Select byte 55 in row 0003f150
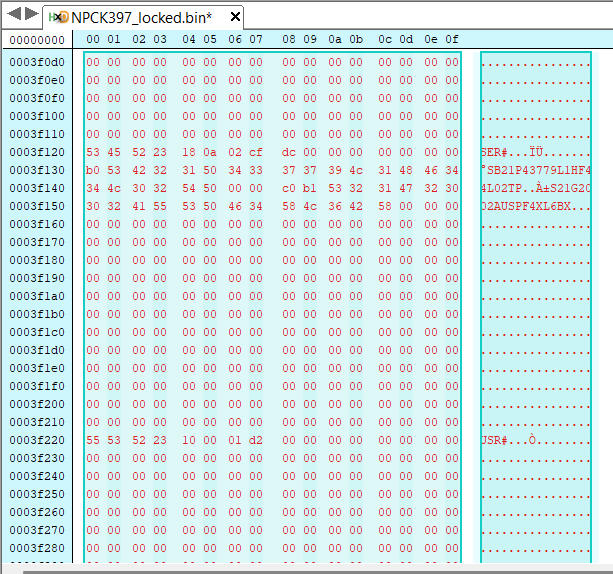Screen dimensions: 613x574 pos(160,206)
